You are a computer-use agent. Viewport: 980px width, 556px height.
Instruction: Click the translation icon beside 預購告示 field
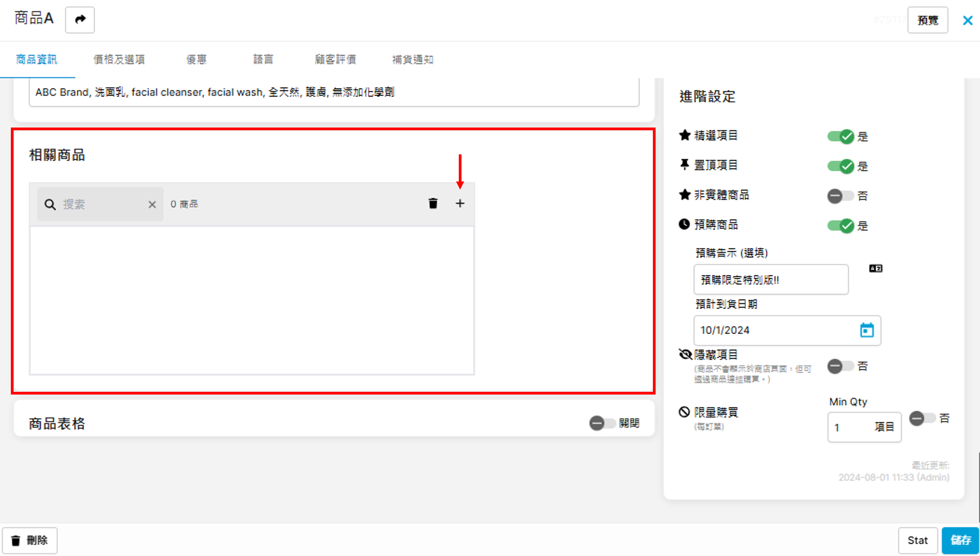875,268
